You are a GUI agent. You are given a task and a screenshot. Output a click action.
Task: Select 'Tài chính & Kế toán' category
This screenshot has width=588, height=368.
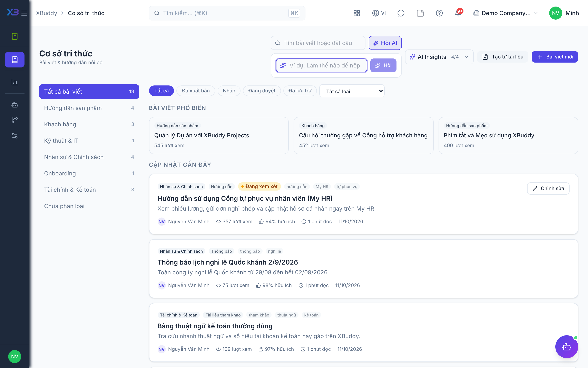coord(89,190)
